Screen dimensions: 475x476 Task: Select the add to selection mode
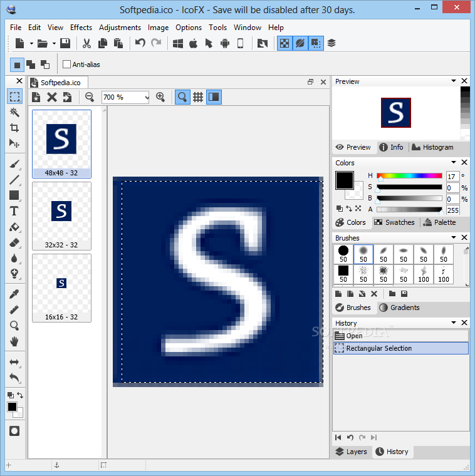point(31,65)
